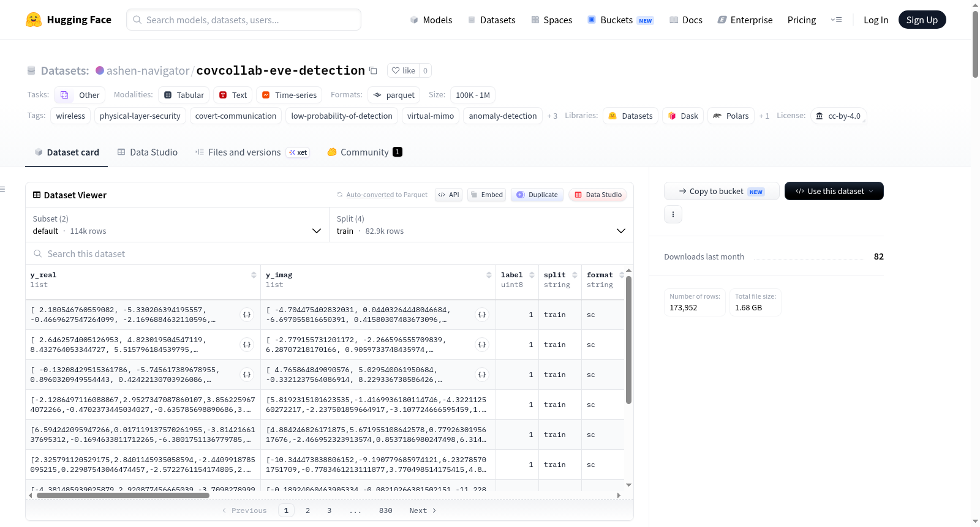The height and width of the screenshot is (527, 980).
Task: Click the API button in Dataset Viewer
Action: tap(448, 195)
